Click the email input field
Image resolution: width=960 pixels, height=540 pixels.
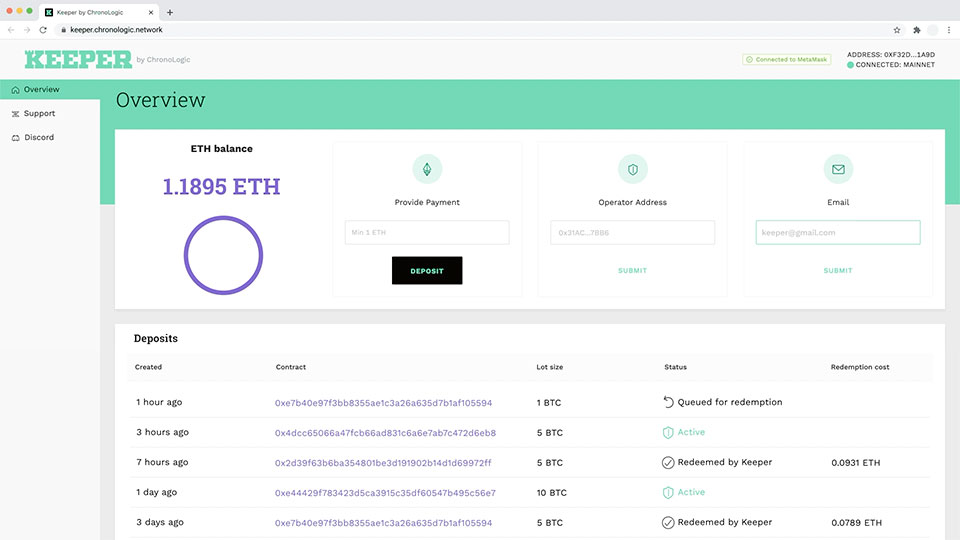[838, 233]
